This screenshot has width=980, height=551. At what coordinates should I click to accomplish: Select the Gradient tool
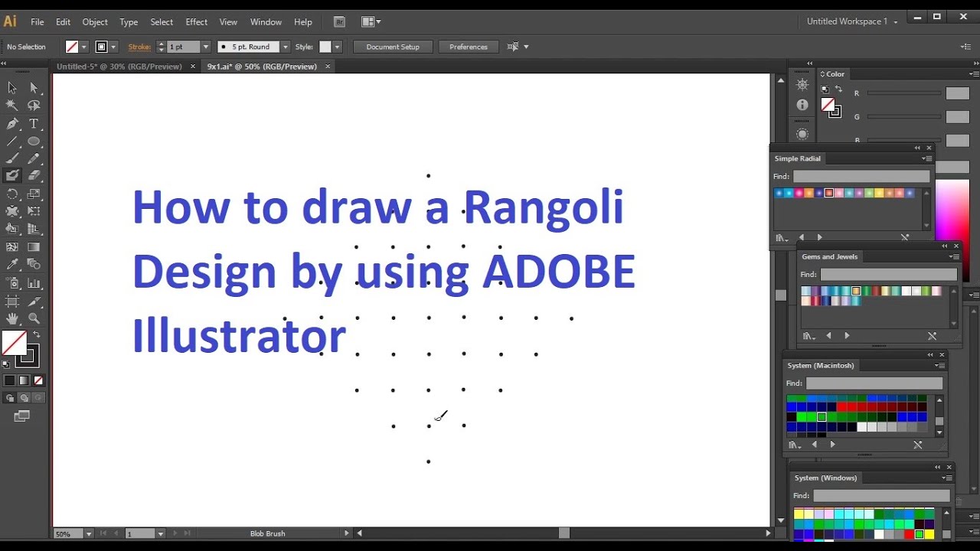34,246
